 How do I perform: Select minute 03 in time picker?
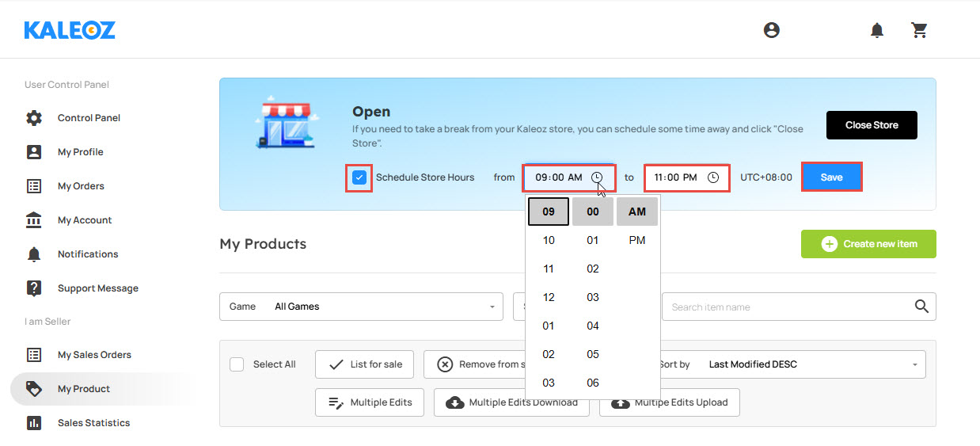coord(593,297)
